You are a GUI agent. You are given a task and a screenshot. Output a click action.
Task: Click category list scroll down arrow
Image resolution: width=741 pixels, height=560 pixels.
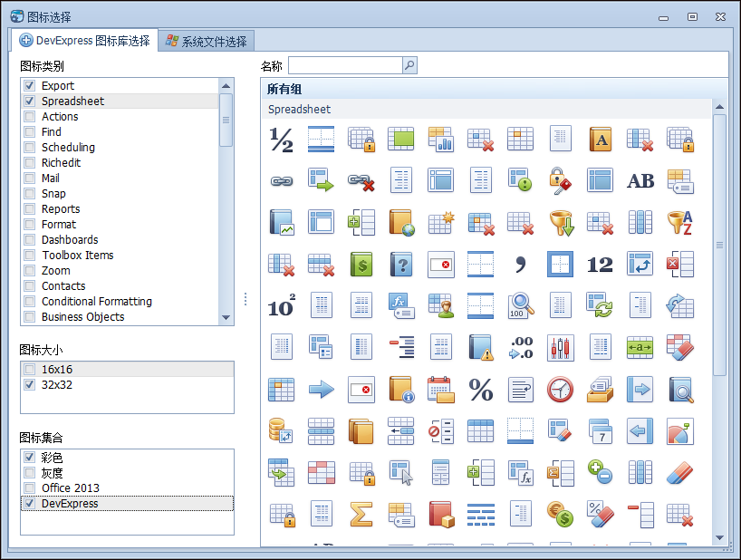coord(226,317)
